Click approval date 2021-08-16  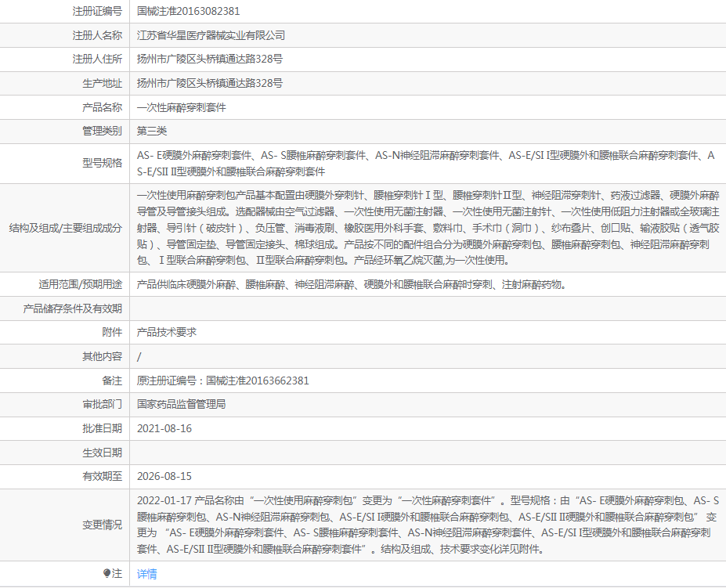tap(164, 428)
